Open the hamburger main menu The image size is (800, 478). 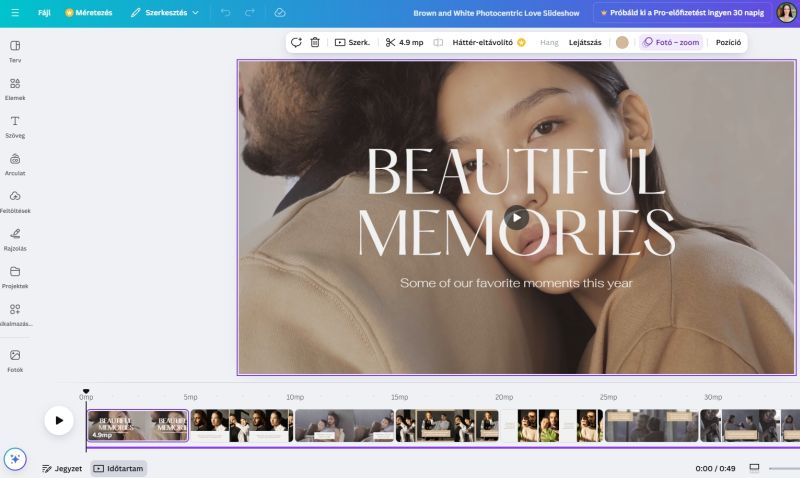tap(15, 13)
